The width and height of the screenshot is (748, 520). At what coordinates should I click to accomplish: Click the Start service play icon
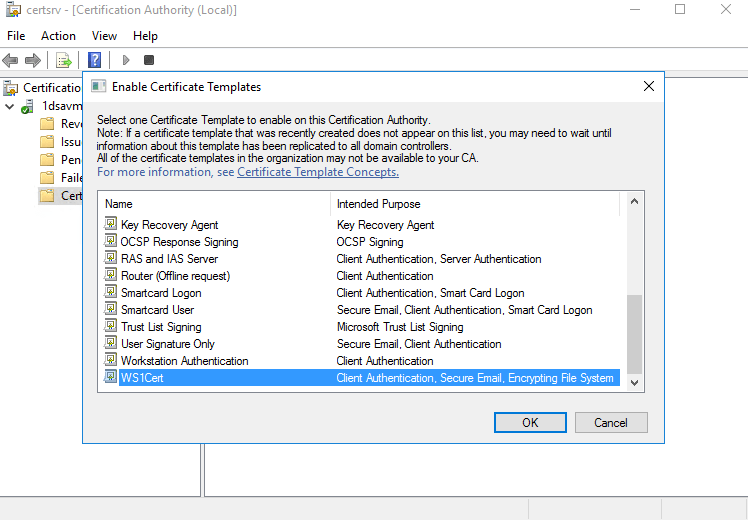pyautogui.click(x=126, y=60)
